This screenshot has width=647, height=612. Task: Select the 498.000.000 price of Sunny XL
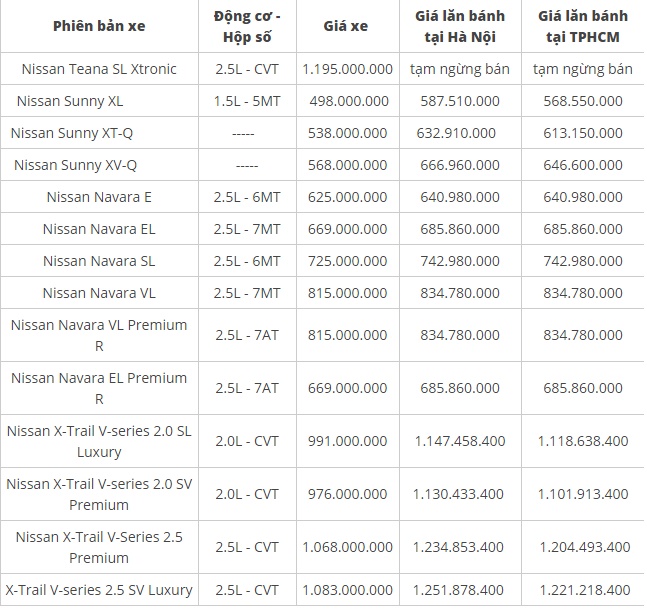coord(346,101)
